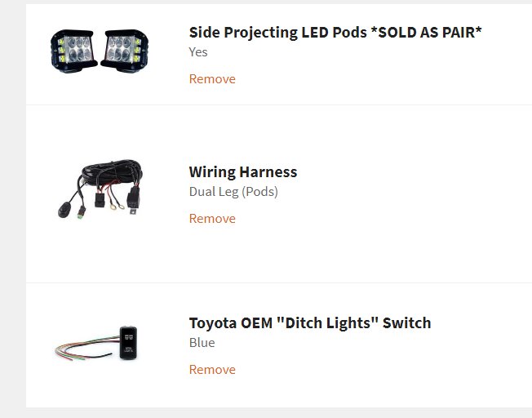The height and width of the screenshot is (418, 532).
Task: Click the left LED pod in the picture
Action: pyautogui.click(x=73, y=51)
